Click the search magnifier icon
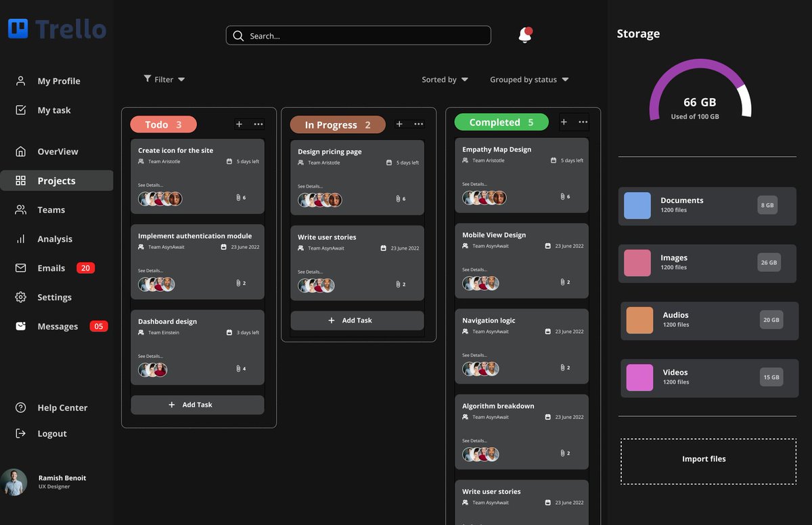The height and width of the screenshot is (525, 812). point(238,36)
